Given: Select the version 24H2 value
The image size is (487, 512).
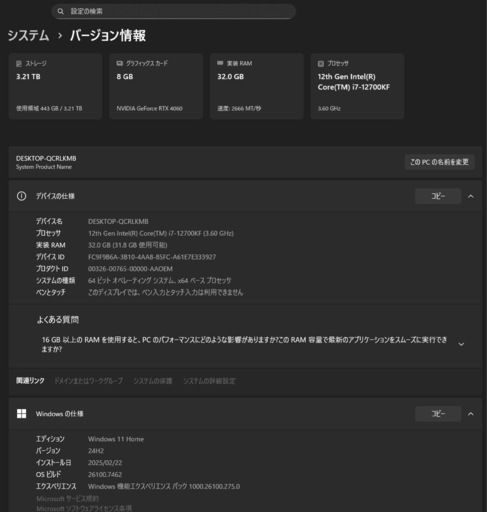Looking at the screenshot, I should click(96, 451).
